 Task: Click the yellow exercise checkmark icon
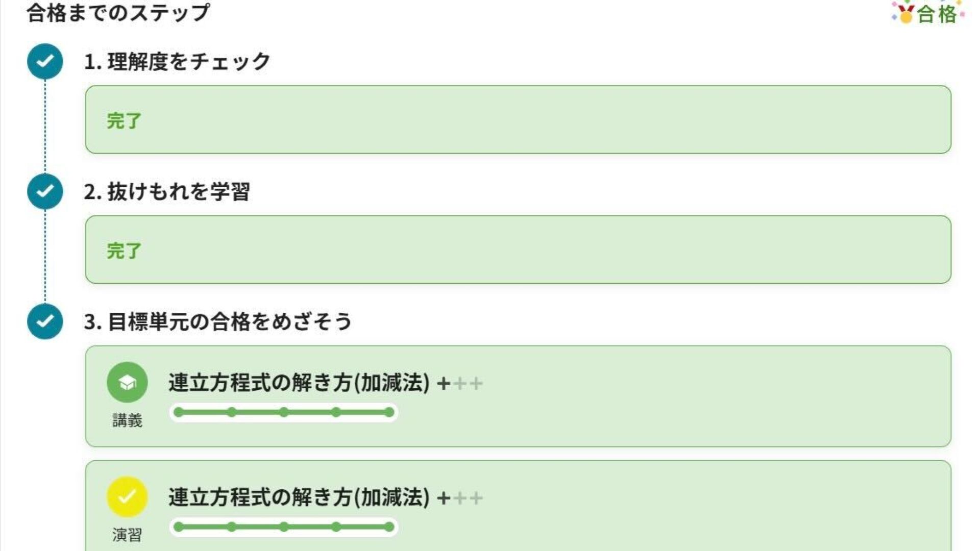coord(127,496)
